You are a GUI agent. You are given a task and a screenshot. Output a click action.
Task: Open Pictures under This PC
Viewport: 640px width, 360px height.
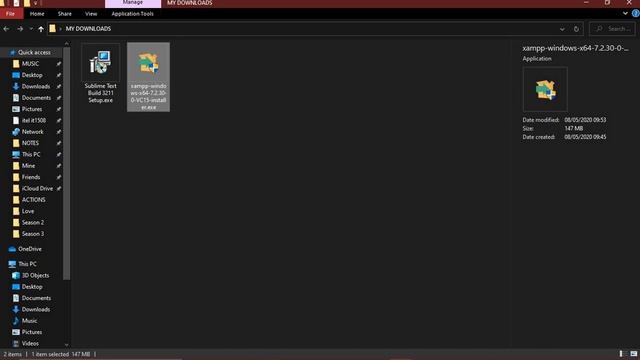coord(32,332)
